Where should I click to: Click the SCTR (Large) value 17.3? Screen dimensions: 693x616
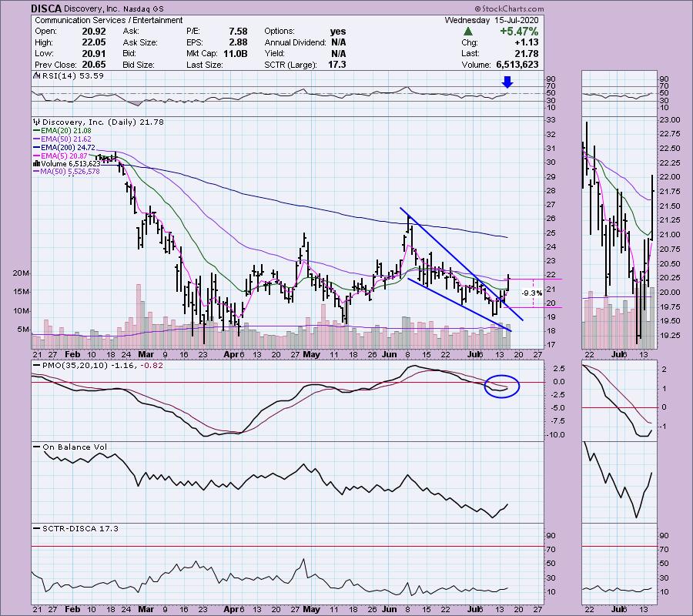pos(337,65)
